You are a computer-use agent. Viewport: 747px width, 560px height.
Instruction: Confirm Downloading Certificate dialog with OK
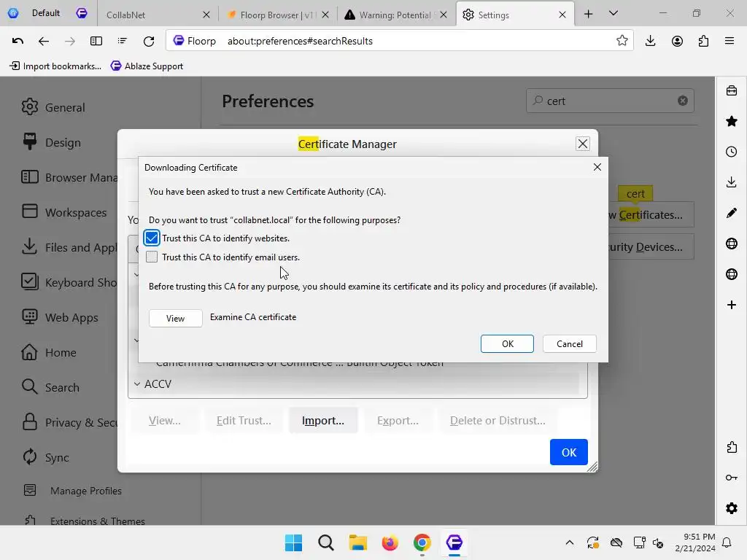point(507,344)
